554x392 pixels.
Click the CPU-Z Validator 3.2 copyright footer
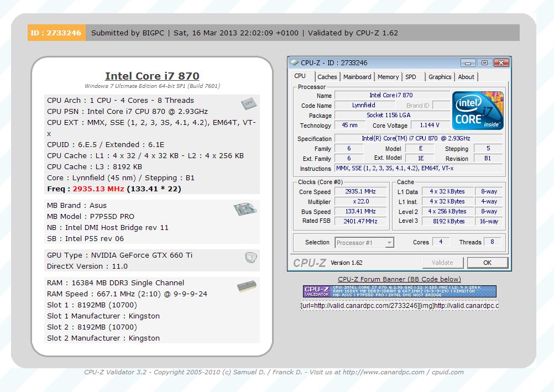274,372
